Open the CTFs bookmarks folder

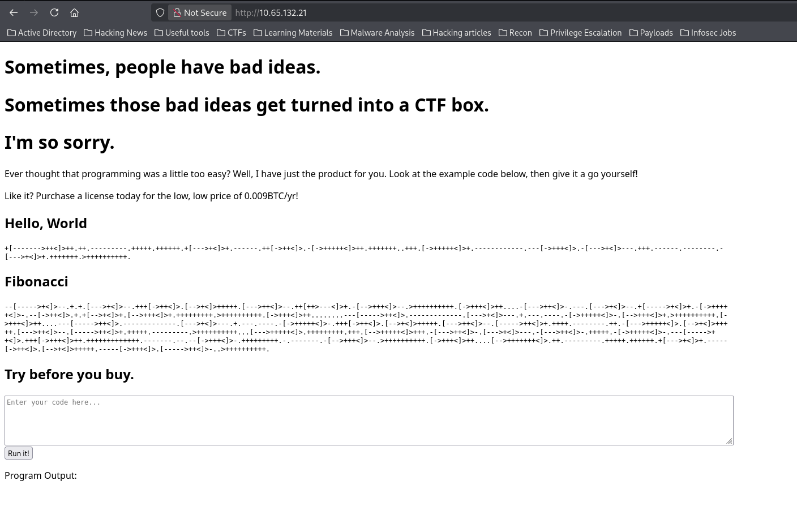click(x=231, y=32)
